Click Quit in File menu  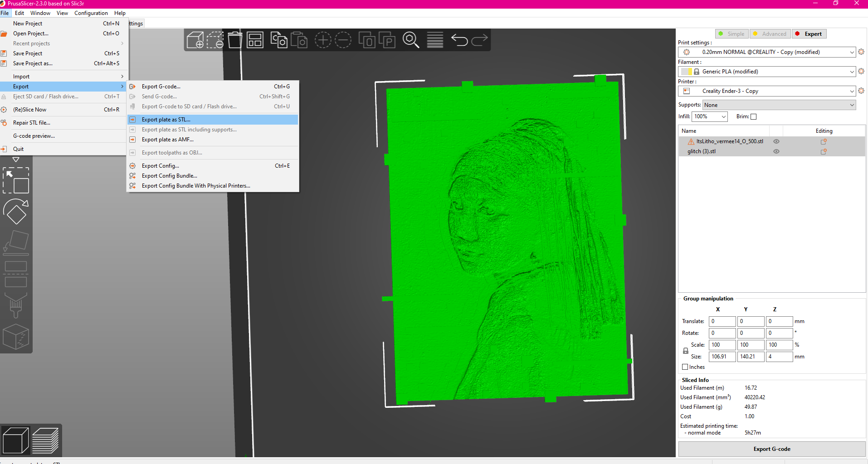pos(63,149)
